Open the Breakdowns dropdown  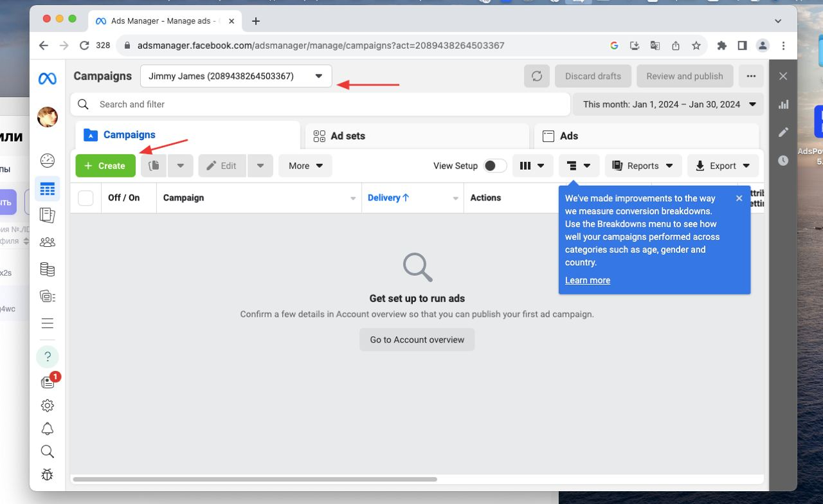(579, 166)
